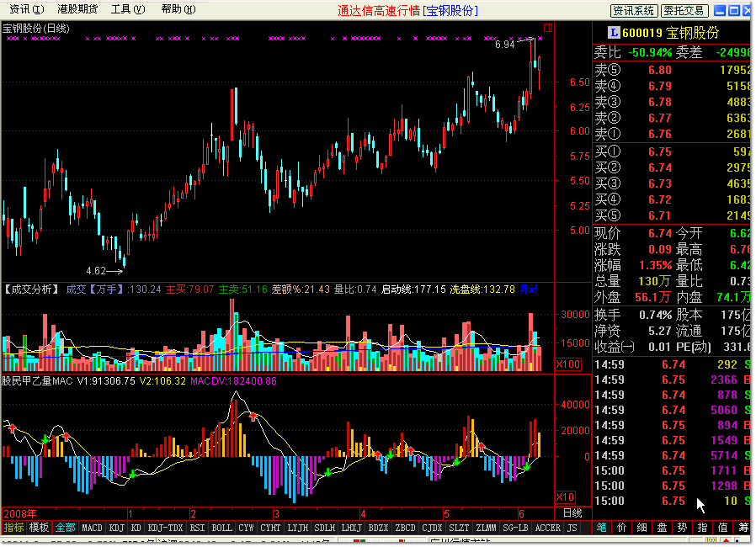Viewport: 756px width, 547px height.
Task: Click the L marker beside stock code 600019
Action: pos(613,32)
